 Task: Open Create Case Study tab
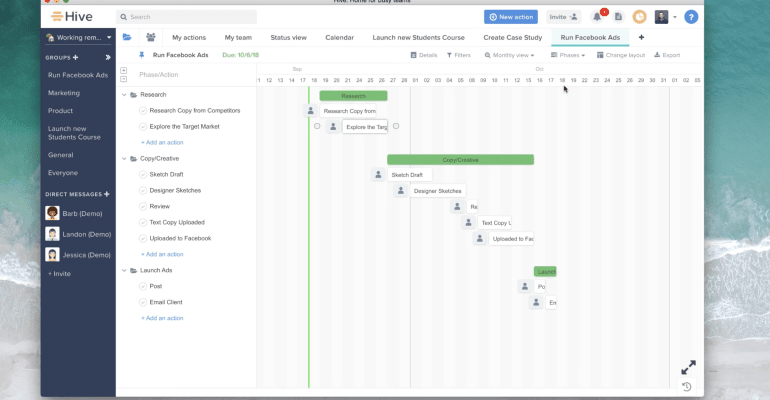click(513, 37)
